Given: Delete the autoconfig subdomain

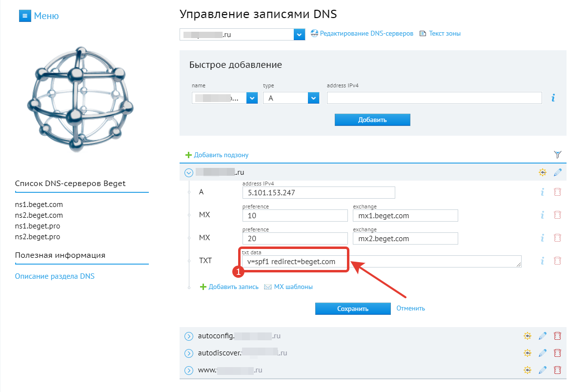Looking at the screenshot, I should pyautogui.click(x=557, y=336).
